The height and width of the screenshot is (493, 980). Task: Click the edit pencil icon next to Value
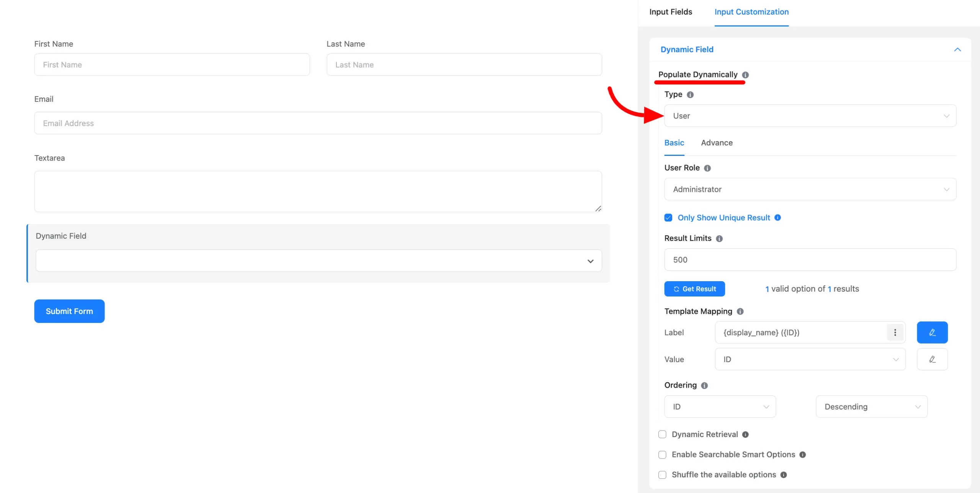(932, 359)
